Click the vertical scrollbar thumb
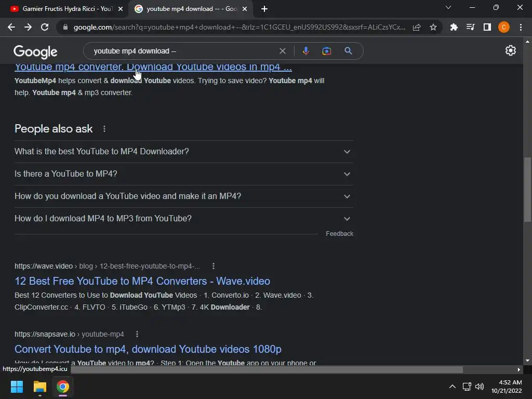Viewport: 532px width, 399px height. tap(527, 189)
